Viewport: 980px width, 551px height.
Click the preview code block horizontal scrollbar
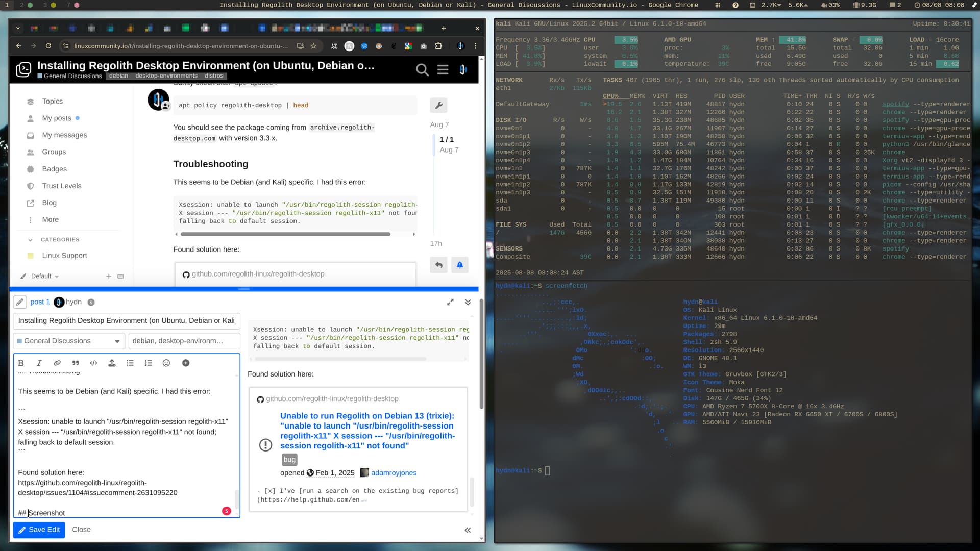click(340, 359)
